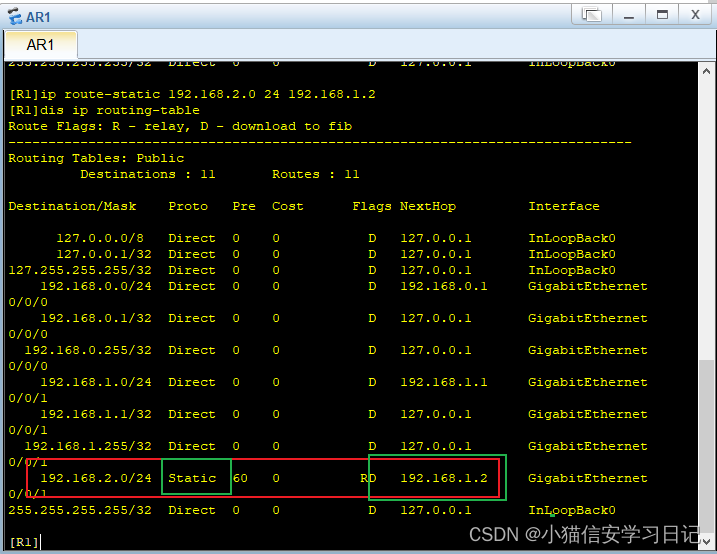Click the 255.255.255.255/32 destination in bottom row
The image size is (717, 554).
point(80,510)
